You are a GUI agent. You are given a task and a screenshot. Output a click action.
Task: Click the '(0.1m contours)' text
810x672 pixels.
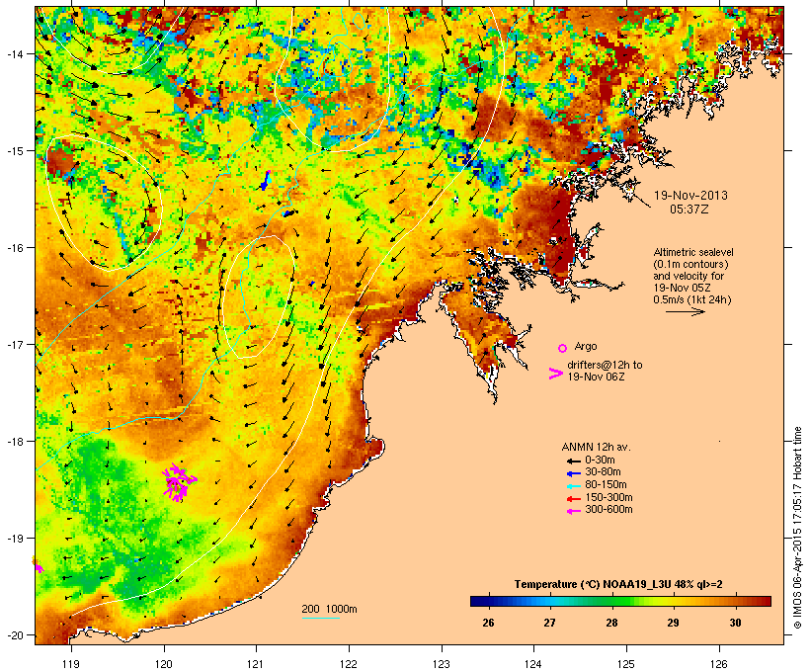[690, 264]
